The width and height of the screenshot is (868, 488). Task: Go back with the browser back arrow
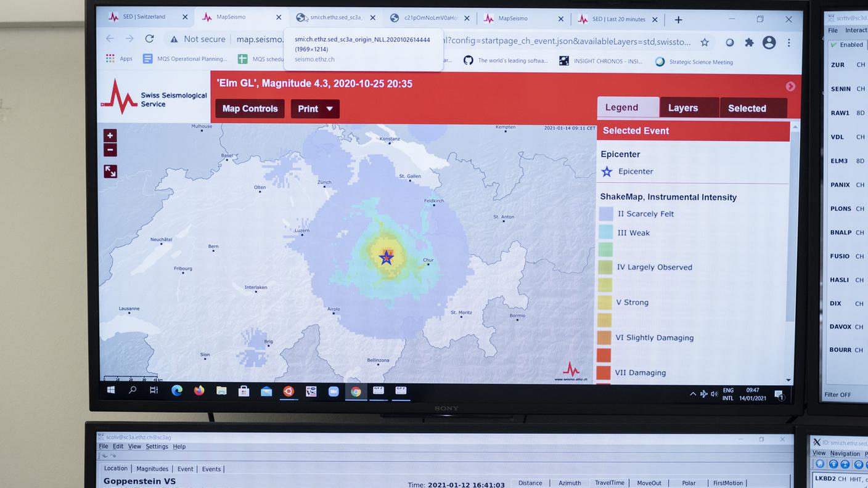[110, 39]
